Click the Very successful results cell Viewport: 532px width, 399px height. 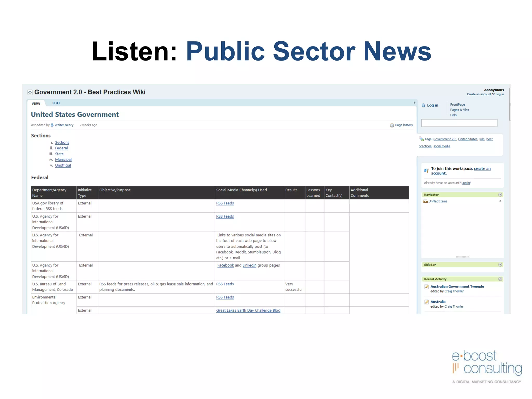click(x=295, y=287)
